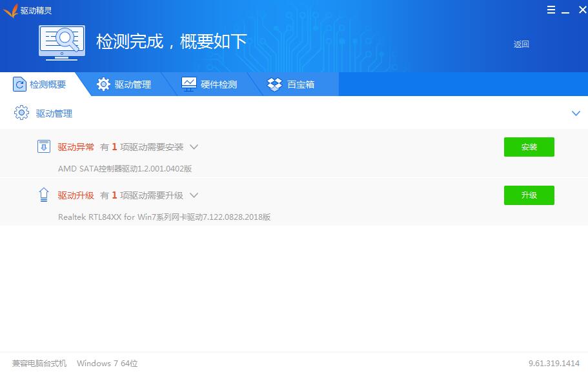Select AMD SATA控制器驱动1.2.001.0402版 text
Image resolution: width=588 pixels, height=372 pixels.
(x=125, y=168)
